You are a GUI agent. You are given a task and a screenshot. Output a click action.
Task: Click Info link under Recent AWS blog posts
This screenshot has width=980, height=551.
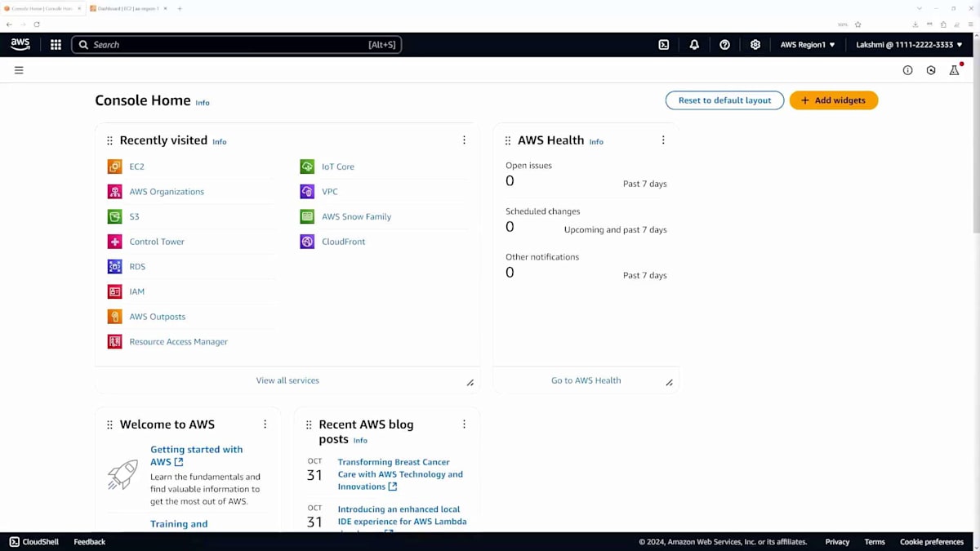[x=360, y=441]
